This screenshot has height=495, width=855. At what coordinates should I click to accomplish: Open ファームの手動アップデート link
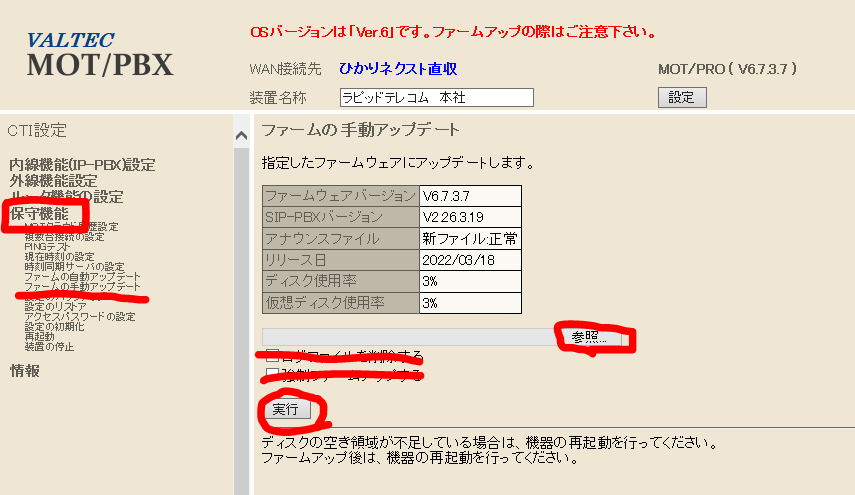82,287
